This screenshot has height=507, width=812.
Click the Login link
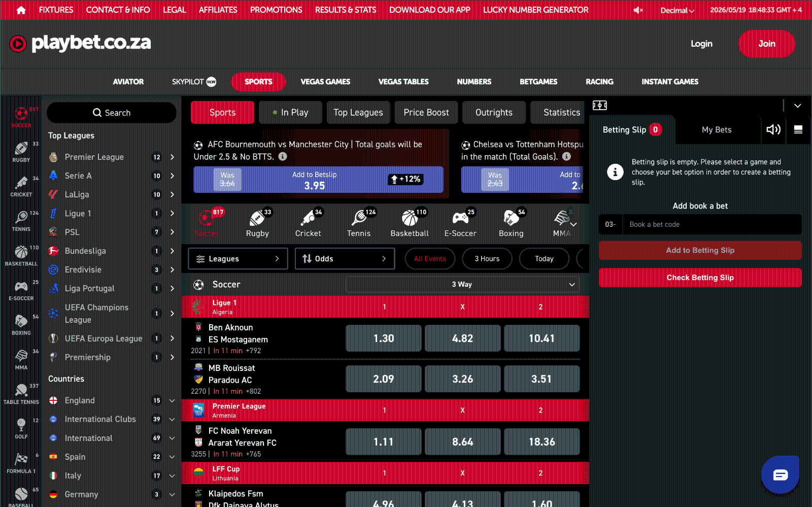tap(701, 44)
